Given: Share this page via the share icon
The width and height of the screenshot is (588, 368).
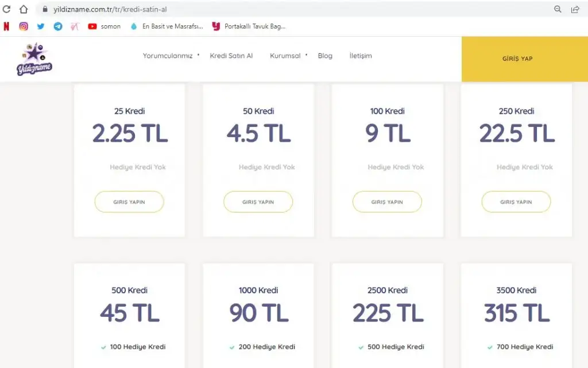Looking at the screenshot, I should 575,9.
